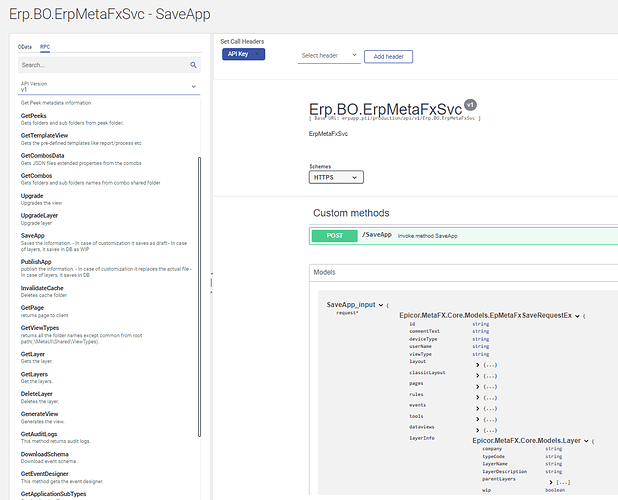Expand the classicLayout property chevron
The height and width of the screenshot is (500, 618).
click(477, 376)
